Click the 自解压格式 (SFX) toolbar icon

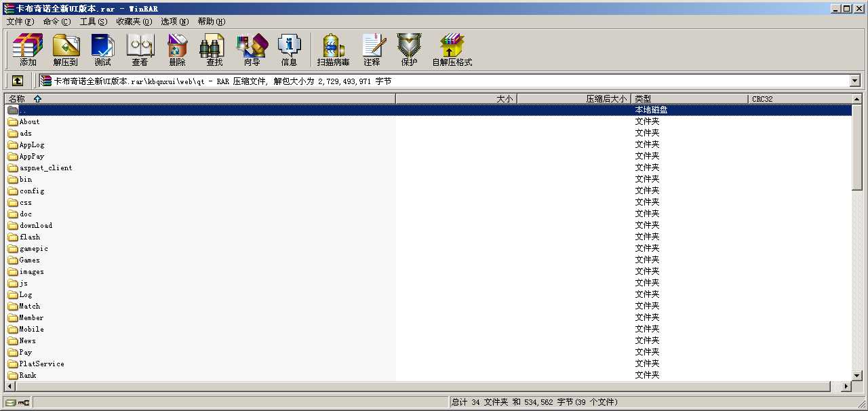pos(452,50)
